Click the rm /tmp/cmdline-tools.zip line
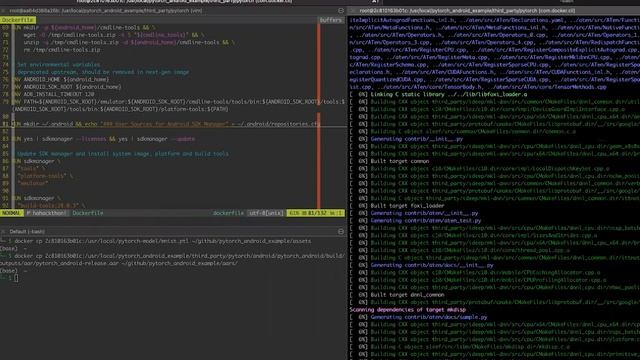640x360 pixels. [x=62, y=49]
